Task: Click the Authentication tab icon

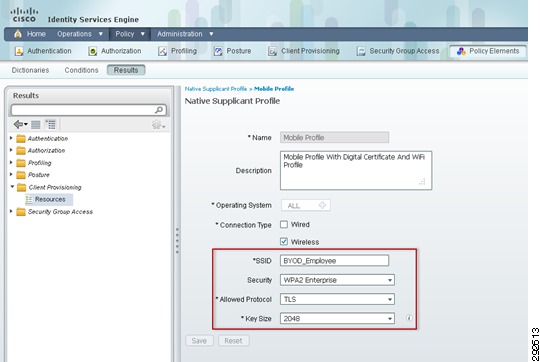Action: pyautogui.click(x=19, y=51)
